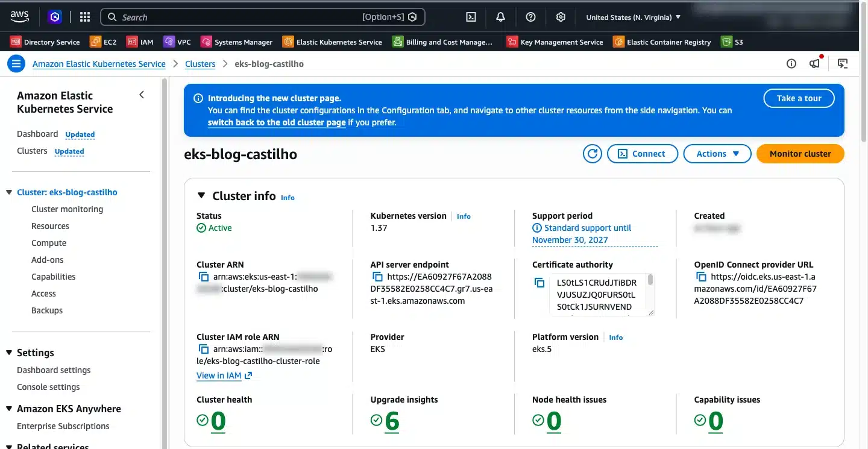This screenshot has height=449, width=868.
Task: Open Enterprise Subscriptions
Action: (63, 426)
